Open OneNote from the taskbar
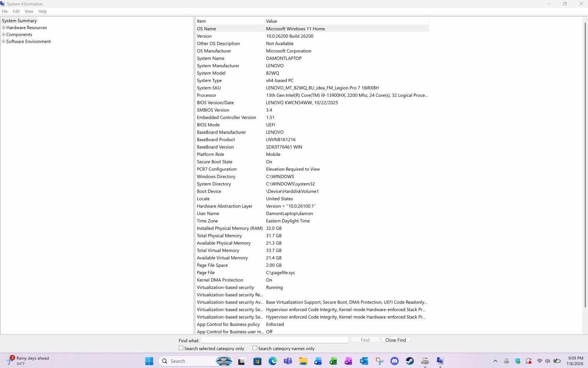 pyautogui.click(x=348, y=361)
